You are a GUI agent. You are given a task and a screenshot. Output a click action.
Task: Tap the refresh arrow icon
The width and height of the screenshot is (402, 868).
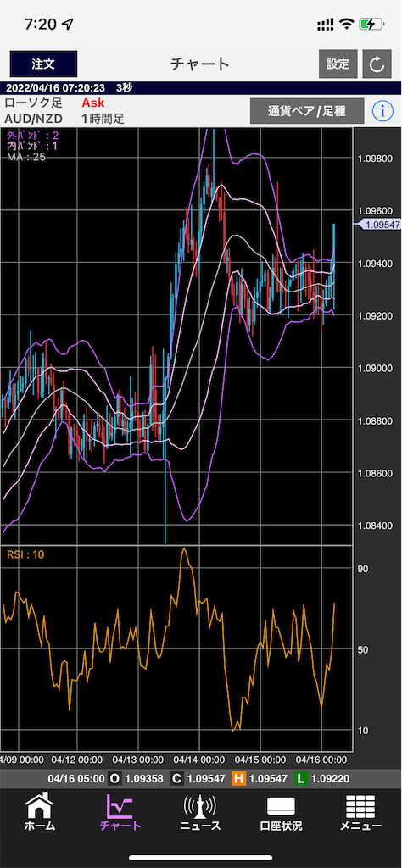pyautogui.click(x=377, y=64)
